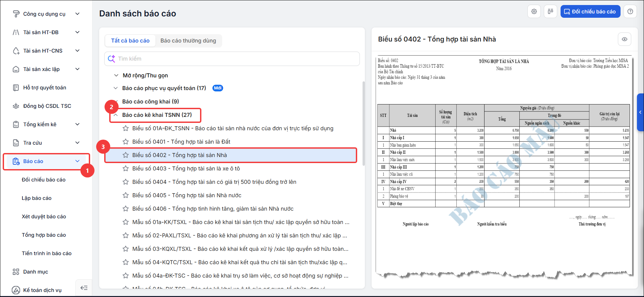Expand Tài sản xác lập chevron
The image size is (644, 297).
click(77, 69)
